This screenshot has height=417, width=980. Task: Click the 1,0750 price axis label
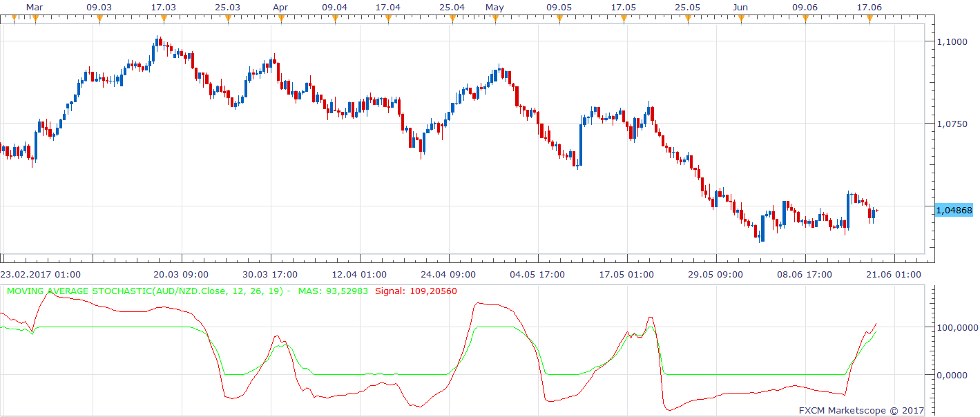952,124
